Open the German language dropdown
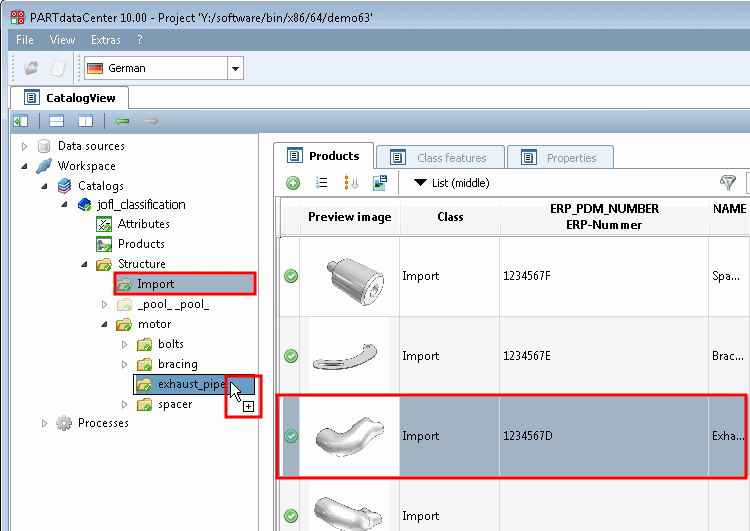The image size is (750, 531). point(235,68)
